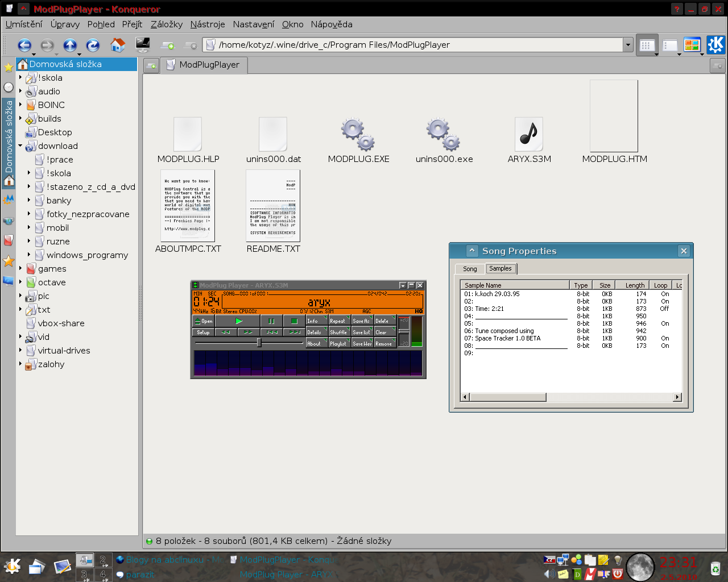Viewport: 728px width, 582px height.
Task: Open the location bar history dropdown
Action: tap(628, 45)
